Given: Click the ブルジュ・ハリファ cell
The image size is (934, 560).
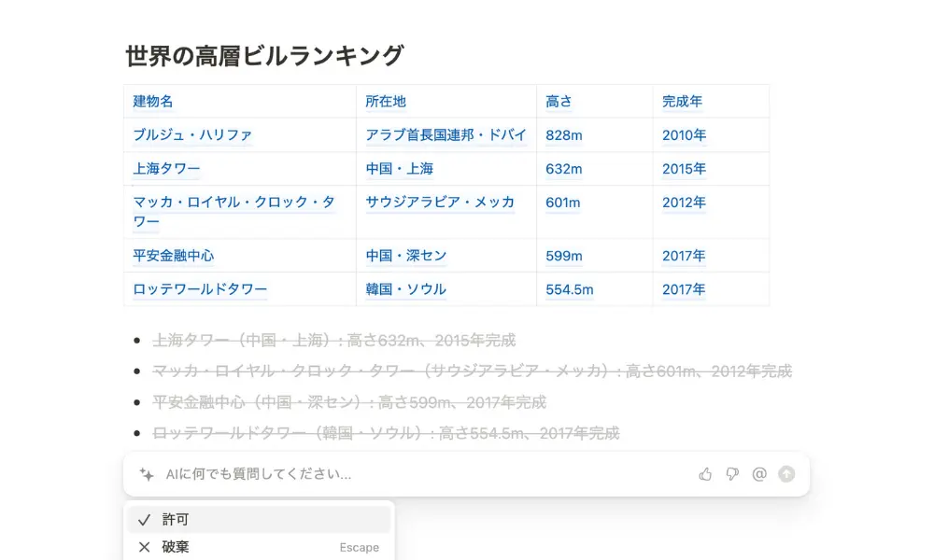Looking at the screenshot, I should pos(240,135).
